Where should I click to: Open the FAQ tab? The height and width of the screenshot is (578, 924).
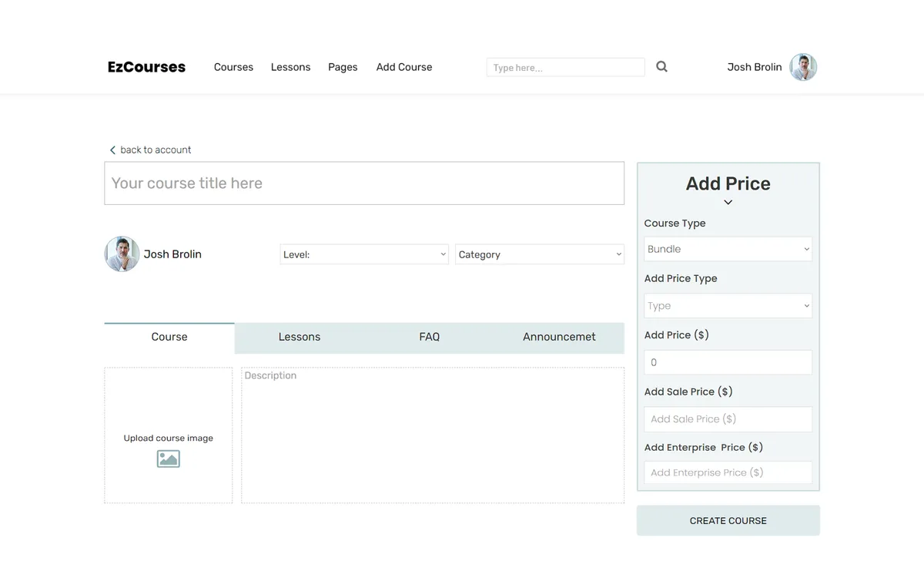[430, 338]
